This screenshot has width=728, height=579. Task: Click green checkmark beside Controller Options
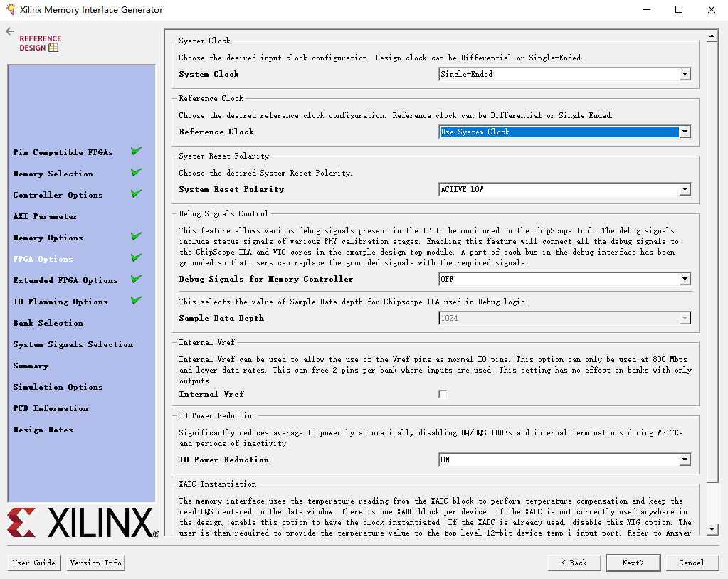[x=136, y=193]
